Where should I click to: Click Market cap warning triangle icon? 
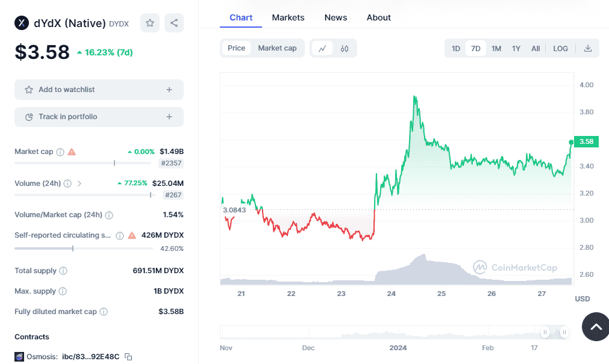(x=72, y=152)
